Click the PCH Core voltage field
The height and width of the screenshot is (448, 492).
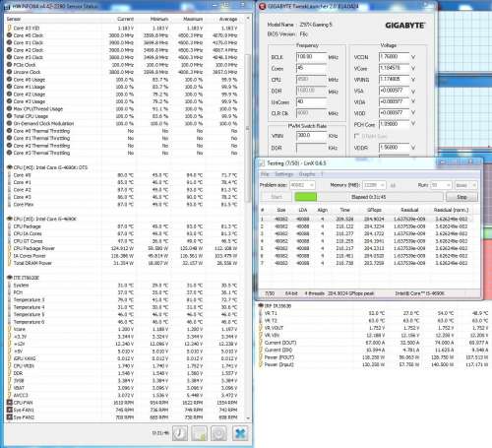click(x=394, y=124)
